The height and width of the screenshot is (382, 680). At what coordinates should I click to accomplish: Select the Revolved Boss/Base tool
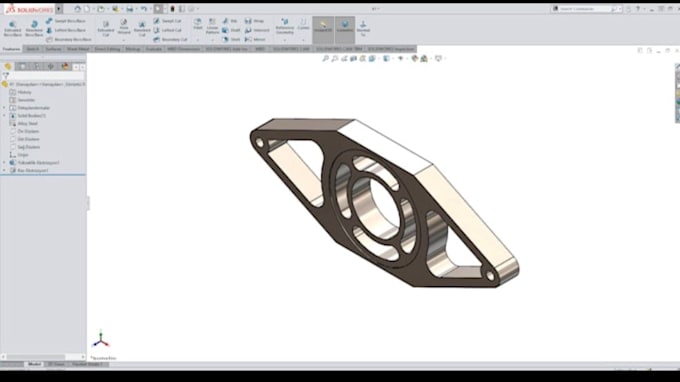[x=34, y=28]
